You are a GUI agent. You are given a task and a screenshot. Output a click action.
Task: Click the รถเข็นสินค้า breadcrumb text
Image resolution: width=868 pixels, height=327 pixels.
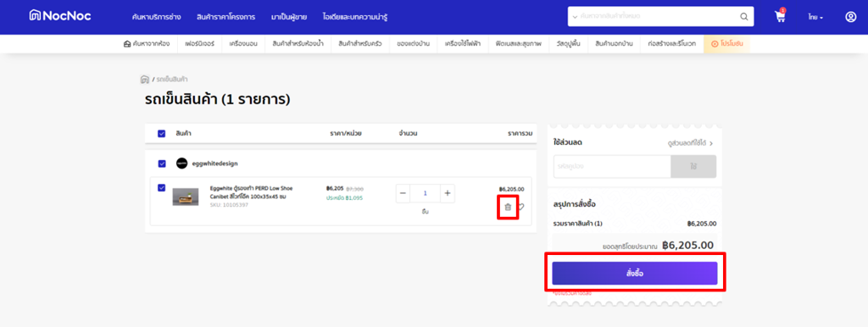(x=172, y=79)
